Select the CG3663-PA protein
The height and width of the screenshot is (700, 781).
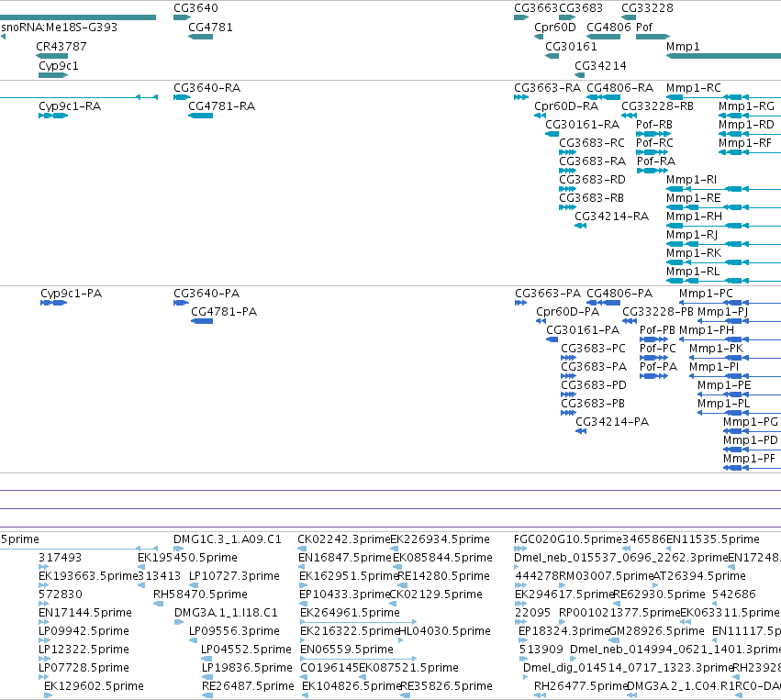[x=521, y=303]
